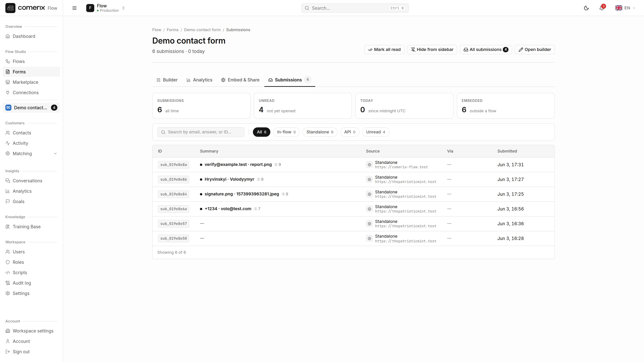This screenshot has width=644, height=362.
Task: Open Contacts in the sidebar
Action: [31, 133]
